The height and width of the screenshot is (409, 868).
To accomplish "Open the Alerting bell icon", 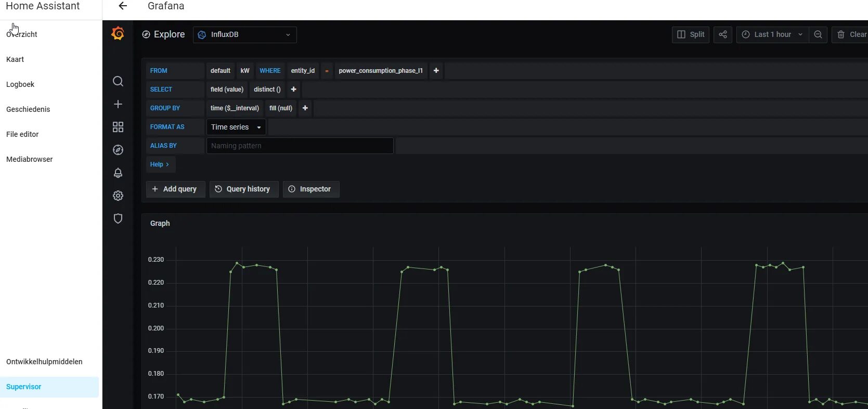I will tap(118, 173).
